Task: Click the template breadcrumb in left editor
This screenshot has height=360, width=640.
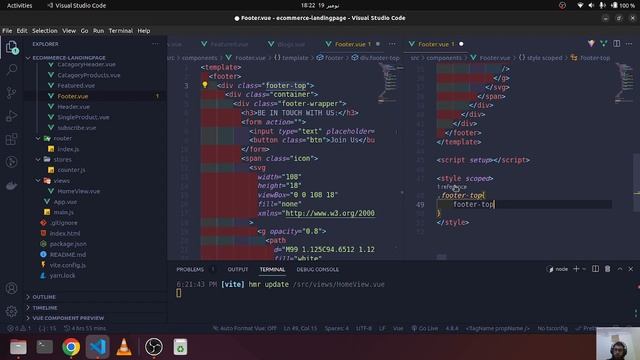Action: pyautogui.click(x=291, y=58)
